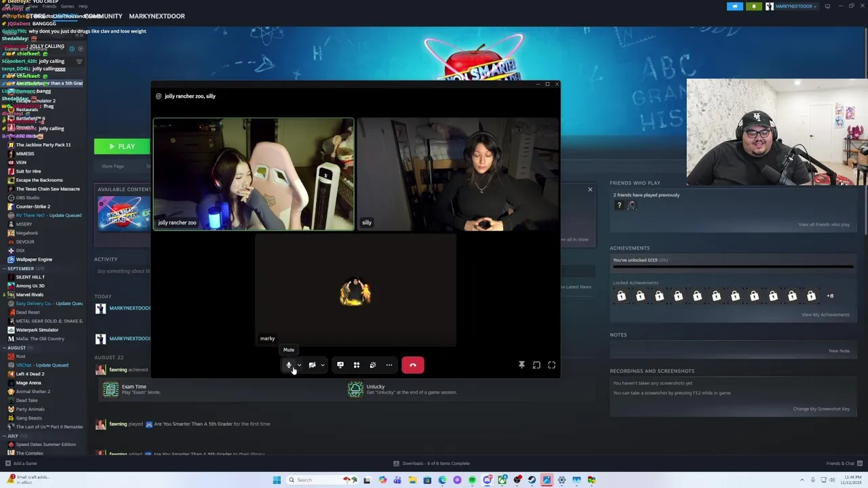Select Left 4 Dead 2 in library
The image size is (868, 488).
click(x=30, y=373)
